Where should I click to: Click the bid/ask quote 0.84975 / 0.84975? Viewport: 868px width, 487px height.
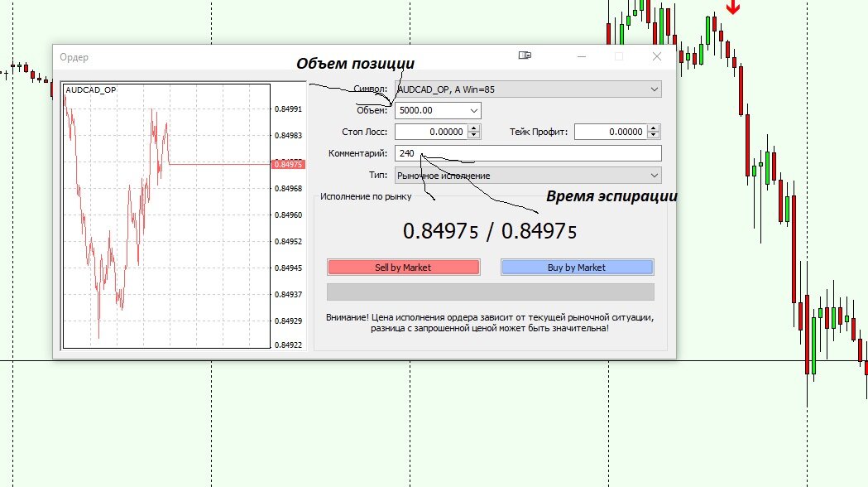tap(489, 231)
